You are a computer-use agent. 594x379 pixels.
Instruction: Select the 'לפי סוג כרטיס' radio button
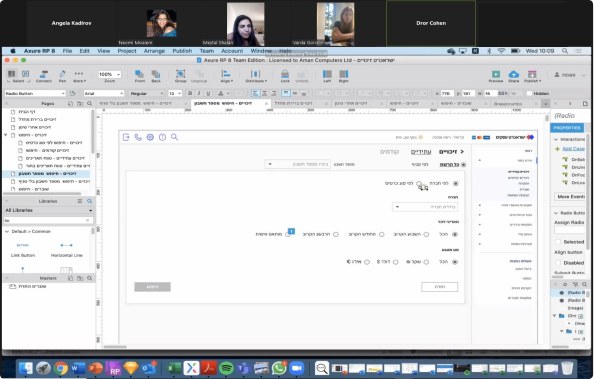click(x=419, y=183)
